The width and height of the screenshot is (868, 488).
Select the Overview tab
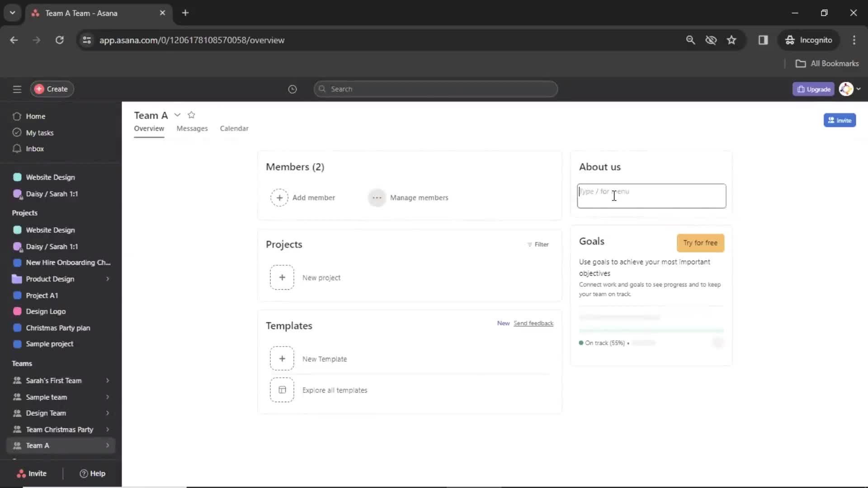(x=149, y=128)
